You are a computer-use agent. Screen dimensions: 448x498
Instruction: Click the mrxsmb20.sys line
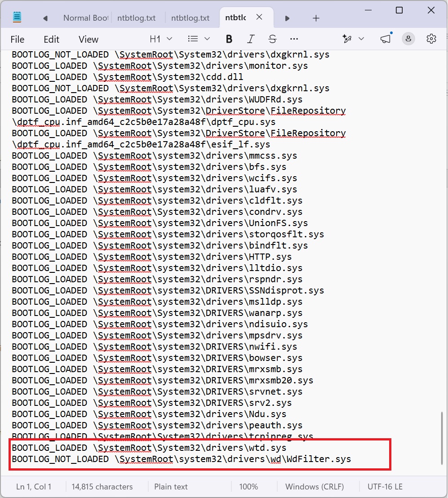tap(162, 381)
